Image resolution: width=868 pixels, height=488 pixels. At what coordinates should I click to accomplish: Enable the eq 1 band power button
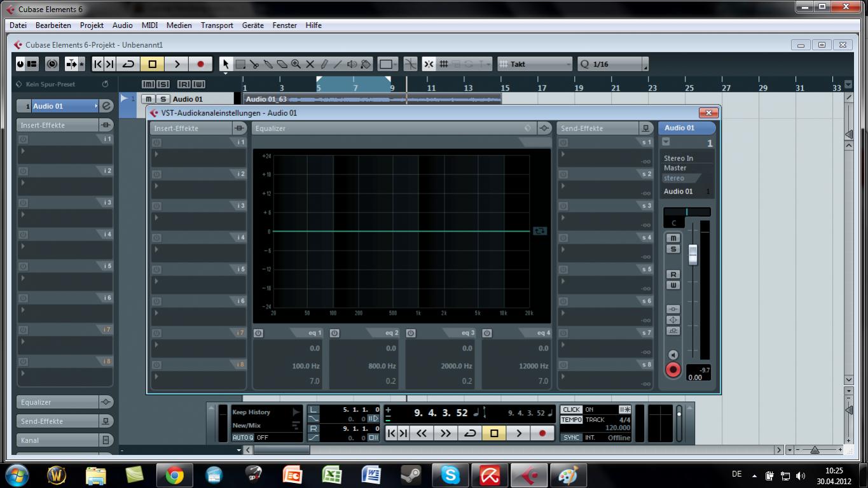tap(258, 333)
